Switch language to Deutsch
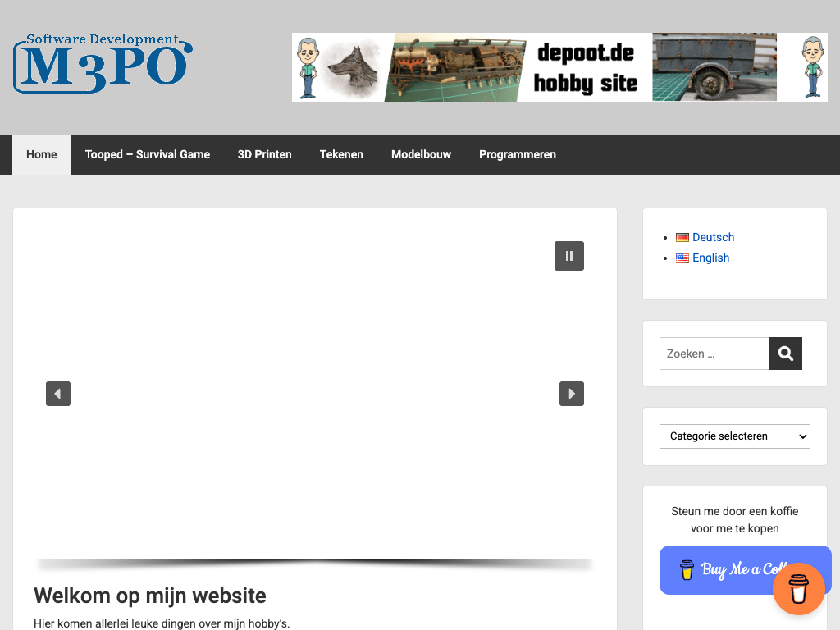840x630 pixels. tap(713, 237)
